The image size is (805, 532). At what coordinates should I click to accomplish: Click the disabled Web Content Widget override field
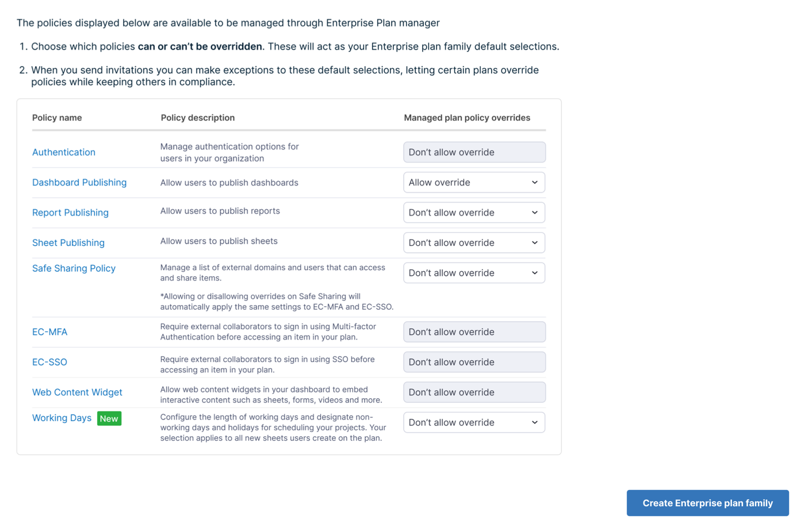coord(474,392)
